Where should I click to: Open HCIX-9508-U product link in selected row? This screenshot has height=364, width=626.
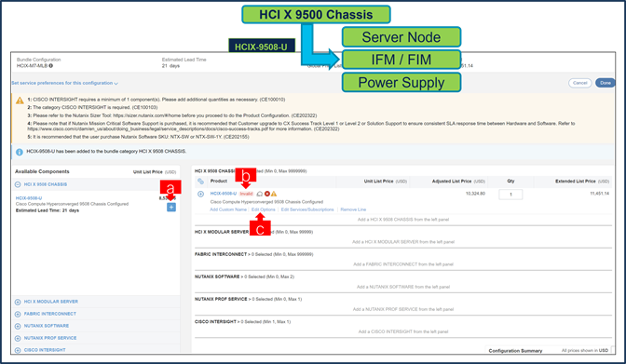coord(224,194)
